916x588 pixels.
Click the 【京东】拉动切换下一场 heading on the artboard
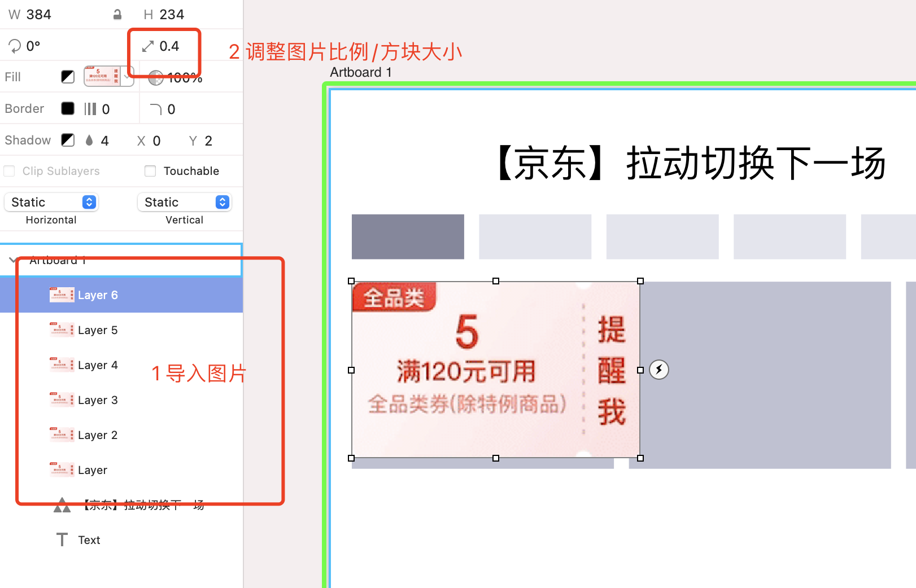(690, 163)
